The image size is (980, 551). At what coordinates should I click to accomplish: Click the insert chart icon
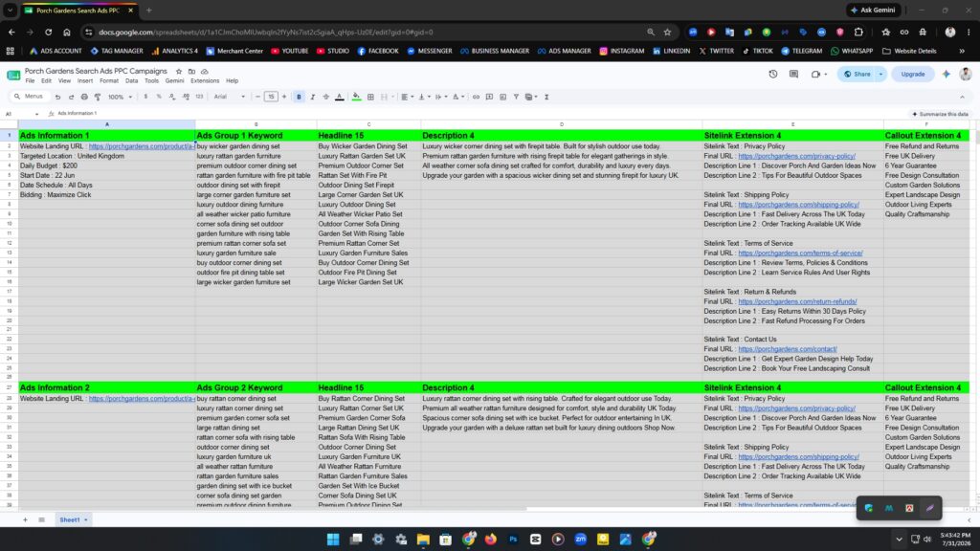pyautogui.click(x=503, y=97)
